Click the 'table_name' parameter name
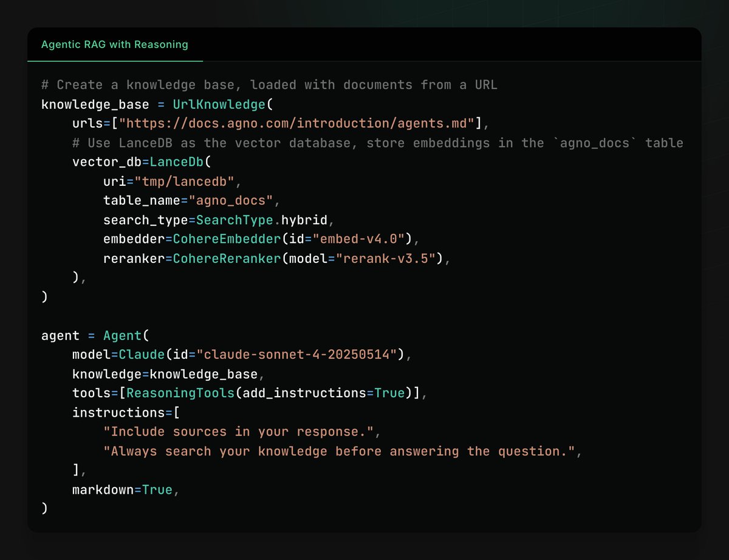 (x=142, y=201)
